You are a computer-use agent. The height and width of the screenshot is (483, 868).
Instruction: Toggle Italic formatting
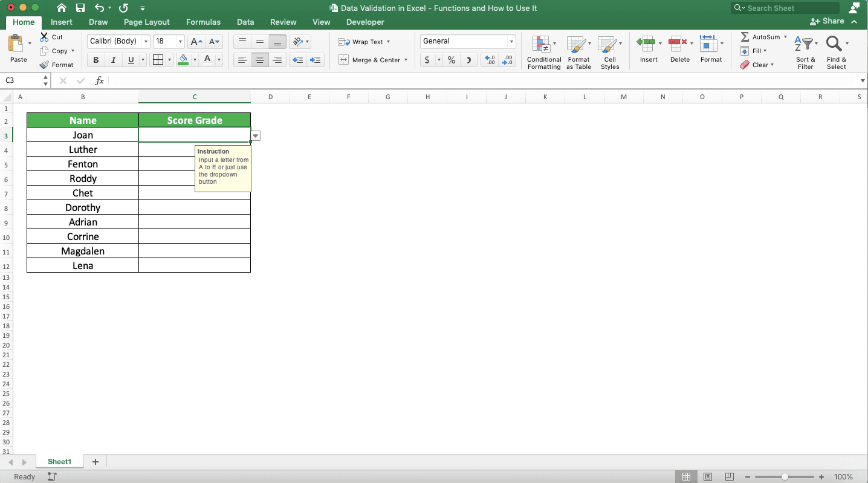point(113,60)
